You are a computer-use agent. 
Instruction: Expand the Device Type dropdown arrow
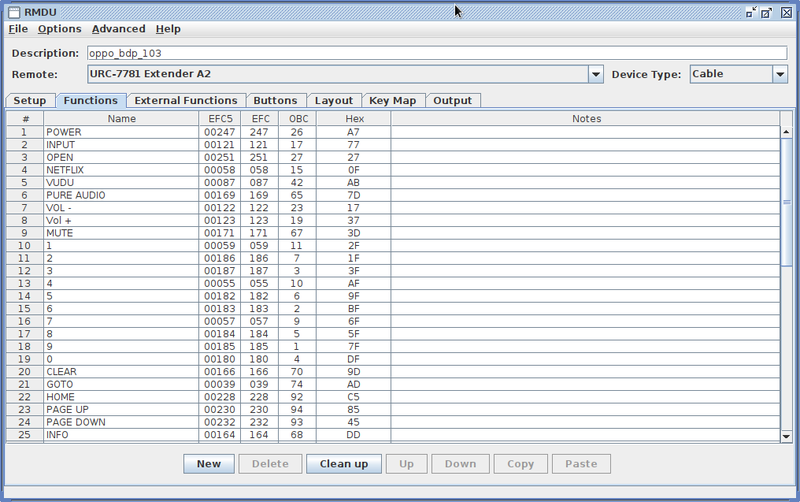pyautogui.click(x=780, y=74)
